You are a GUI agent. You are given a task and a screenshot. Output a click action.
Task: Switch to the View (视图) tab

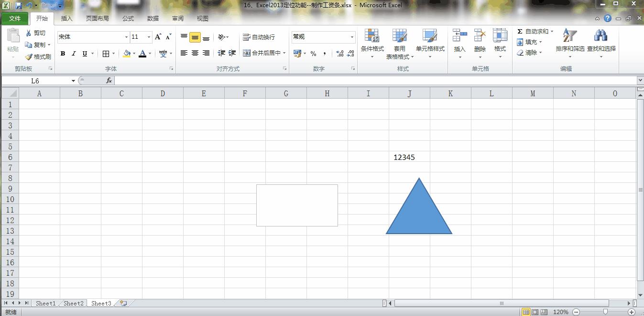click(203, 19)
